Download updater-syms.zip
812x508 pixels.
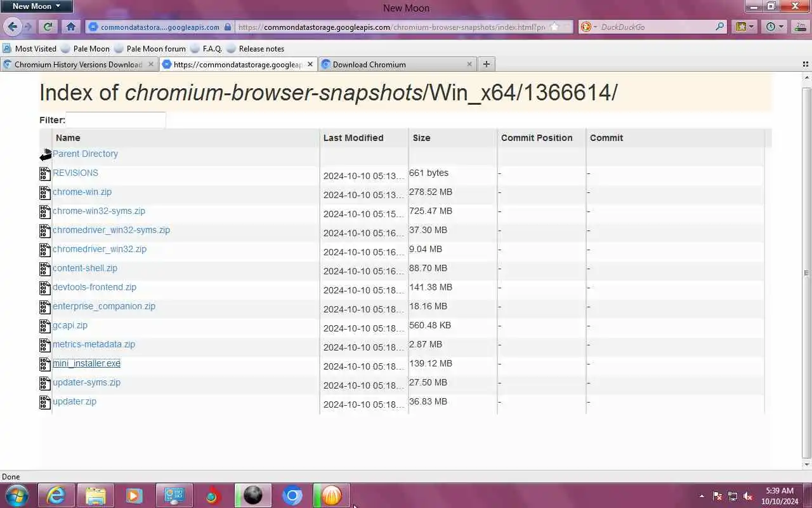86,382
